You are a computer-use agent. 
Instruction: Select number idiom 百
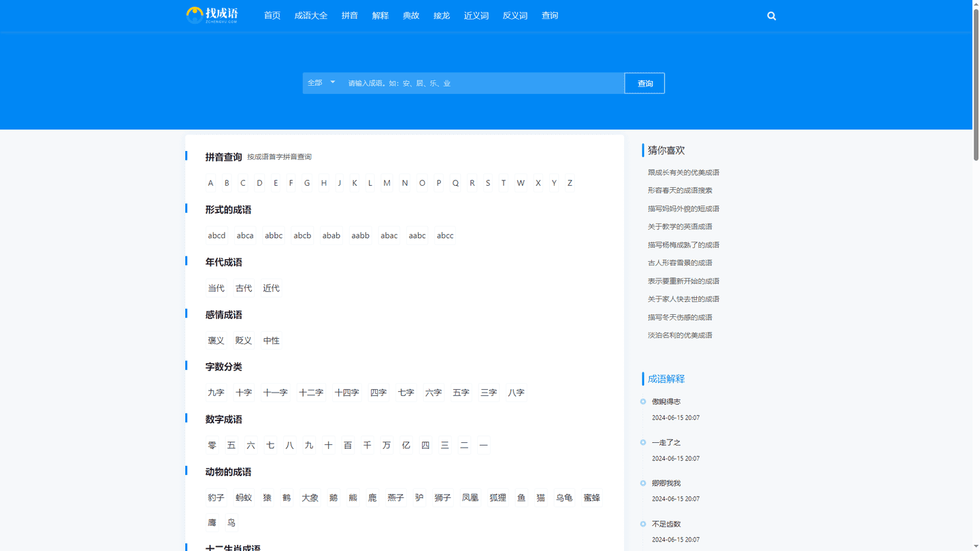348,446
